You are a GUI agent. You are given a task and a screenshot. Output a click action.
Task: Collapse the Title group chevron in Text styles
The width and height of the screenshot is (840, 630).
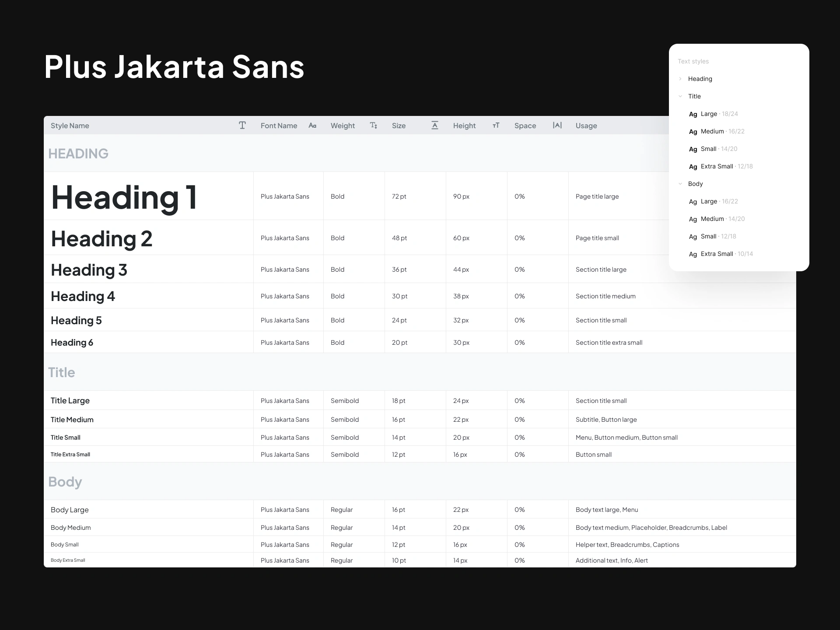pos(680,96)
